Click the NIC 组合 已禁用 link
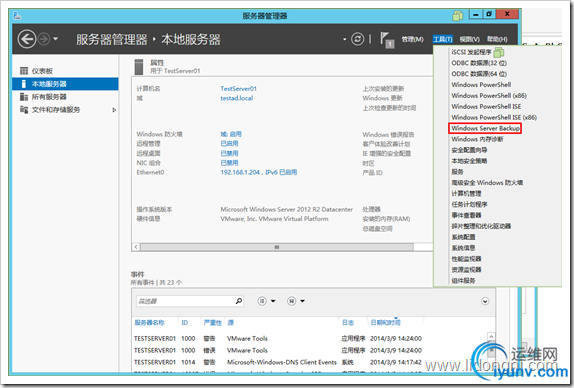574x388 pixels. tap(229, 163)
